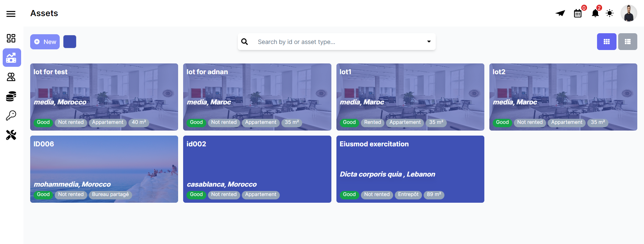Open the user profile avatar menu
Image resolution: width=644 pixels, height=244 pixels.
pyautogui.click(x=629, y=13)
